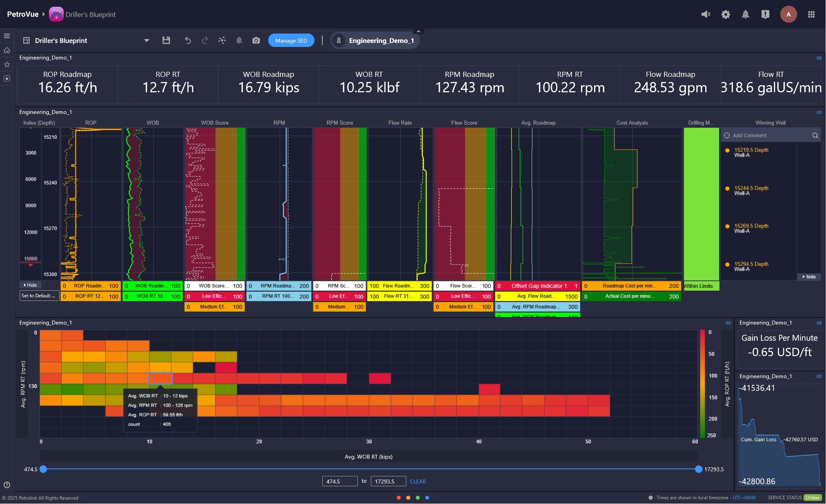This screenshot has width=826, height=504.
Task: Click the save dashboard icon
Action: pyautogui.click(x=166, y=40)
